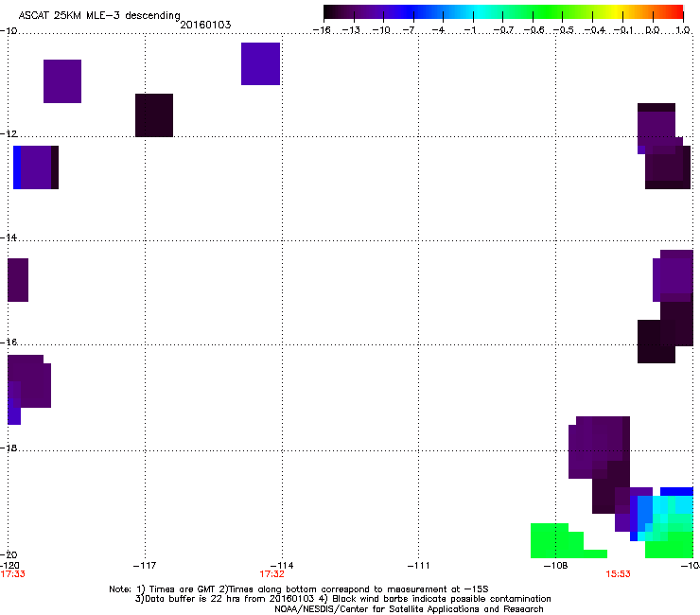This screenshot has height=615, width=700.
Task: Click the green section of the color bar
Action: 545,12
